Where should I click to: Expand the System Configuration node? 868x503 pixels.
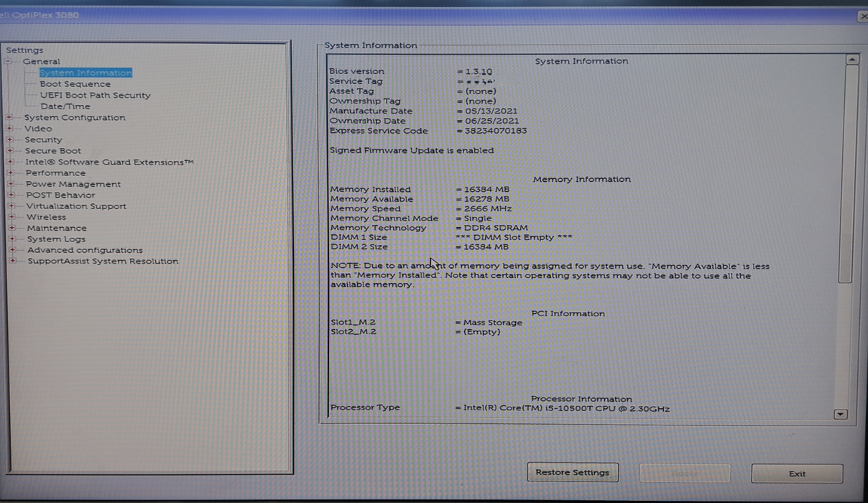[x=11, y=118]
